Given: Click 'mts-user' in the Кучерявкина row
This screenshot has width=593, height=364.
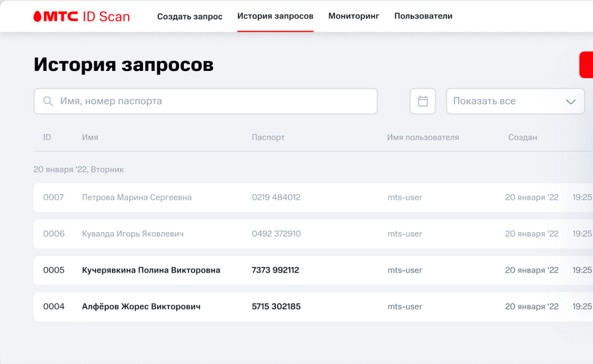Looking at the screenshot, I should click(405, 270).
